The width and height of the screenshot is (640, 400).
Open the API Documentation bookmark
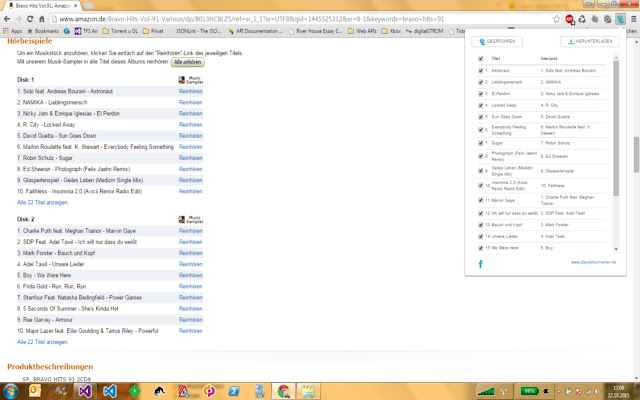pos(255,31)
